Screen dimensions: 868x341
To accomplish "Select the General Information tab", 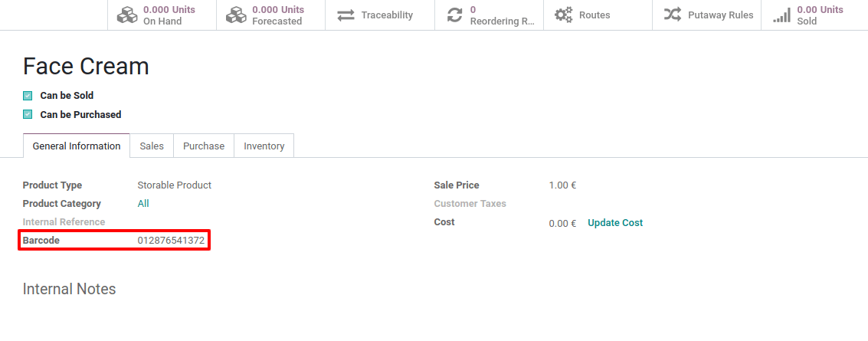I will (x=77, y=146).
